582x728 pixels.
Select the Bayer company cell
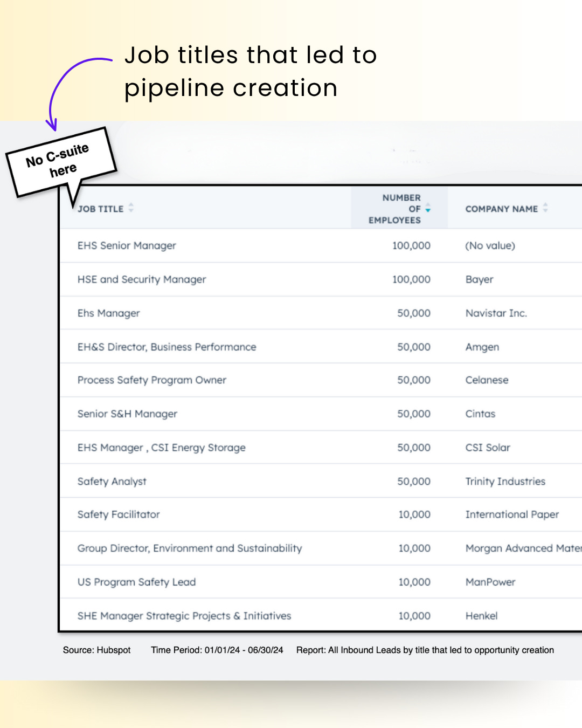click(x=480, y=279)
